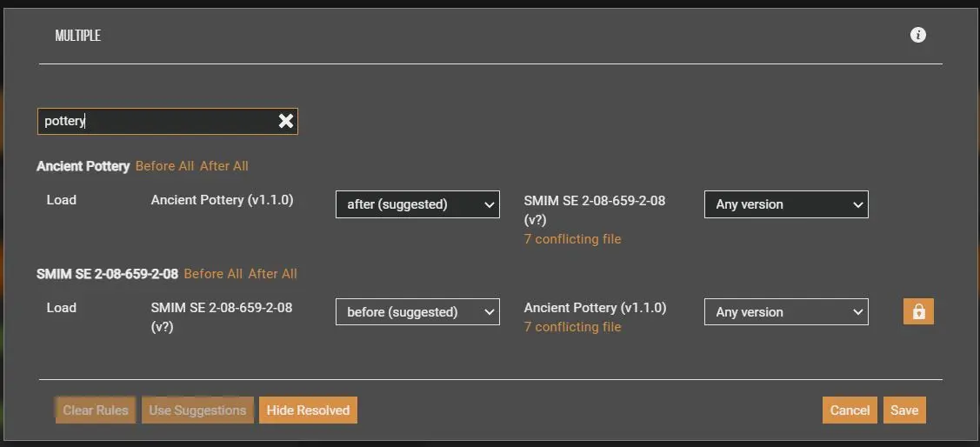Click Before All for SMIM SE

(x=213, y=274)
